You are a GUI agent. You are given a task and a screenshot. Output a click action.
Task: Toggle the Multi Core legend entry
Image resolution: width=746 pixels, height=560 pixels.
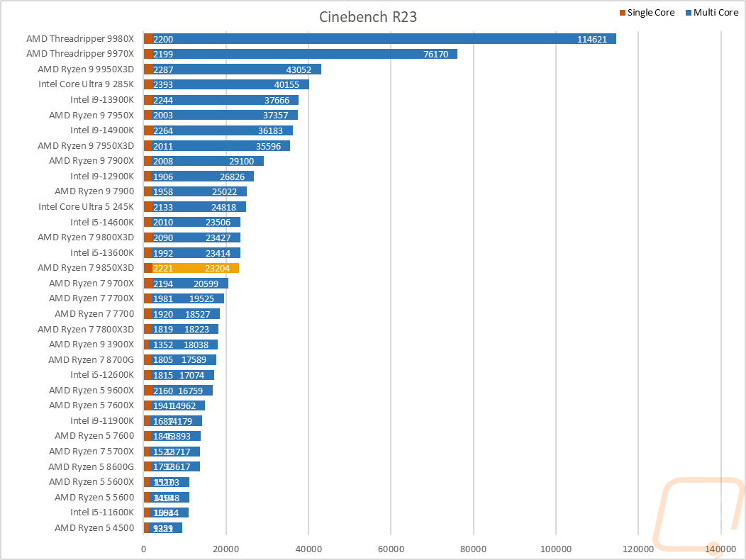click(717, 12)
